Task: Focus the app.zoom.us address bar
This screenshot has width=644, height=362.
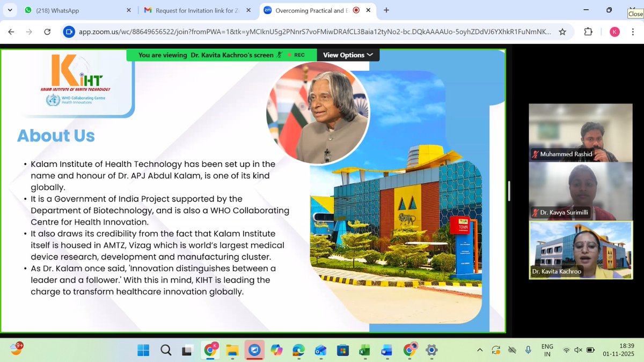Action: pyautogui.click(x=314, y=32)
